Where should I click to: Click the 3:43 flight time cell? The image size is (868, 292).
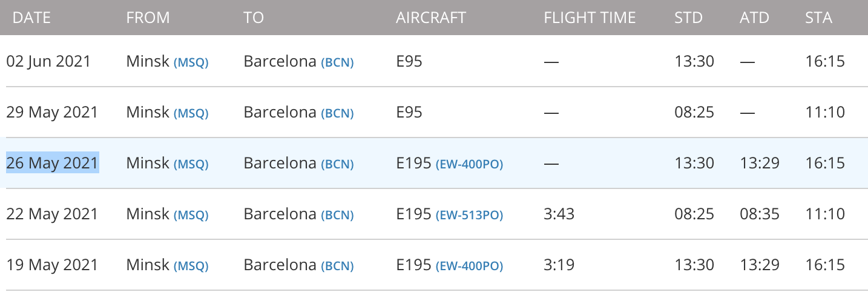(x=559, y=214)
